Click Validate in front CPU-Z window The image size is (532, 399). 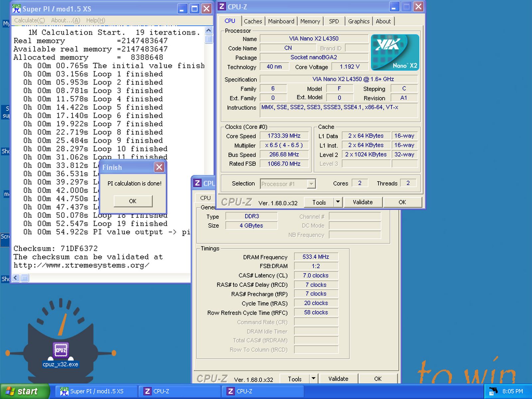pos(363,202)
